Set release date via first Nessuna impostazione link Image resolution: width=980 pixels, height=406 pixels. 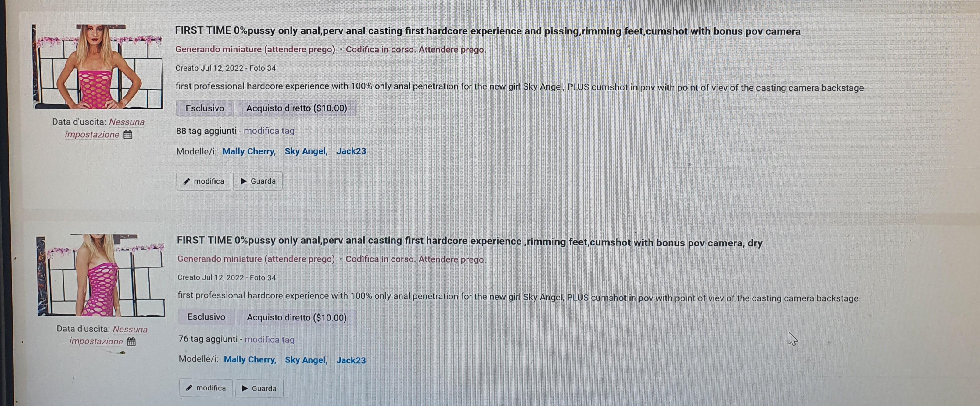[x=104, y=128]
